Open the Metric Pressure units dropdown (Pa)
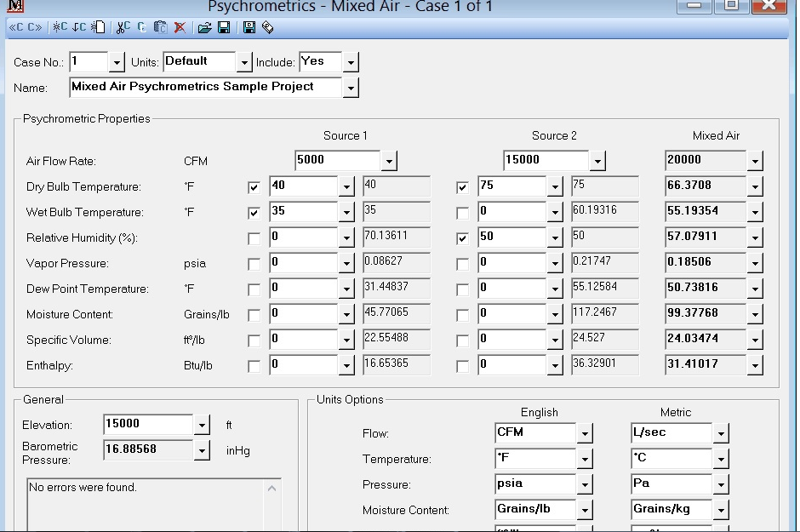 coord(721,484)
